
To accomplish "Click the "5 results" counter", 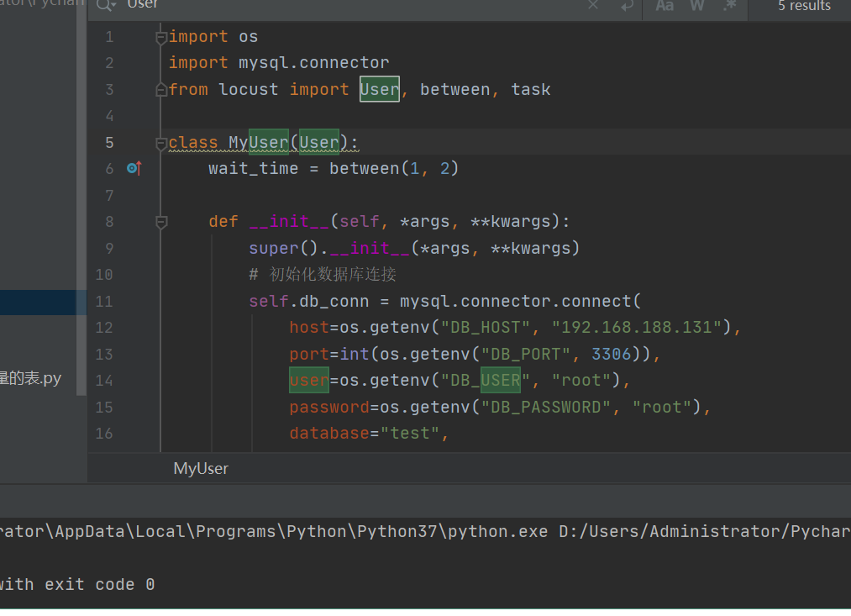I will point(803,7).
